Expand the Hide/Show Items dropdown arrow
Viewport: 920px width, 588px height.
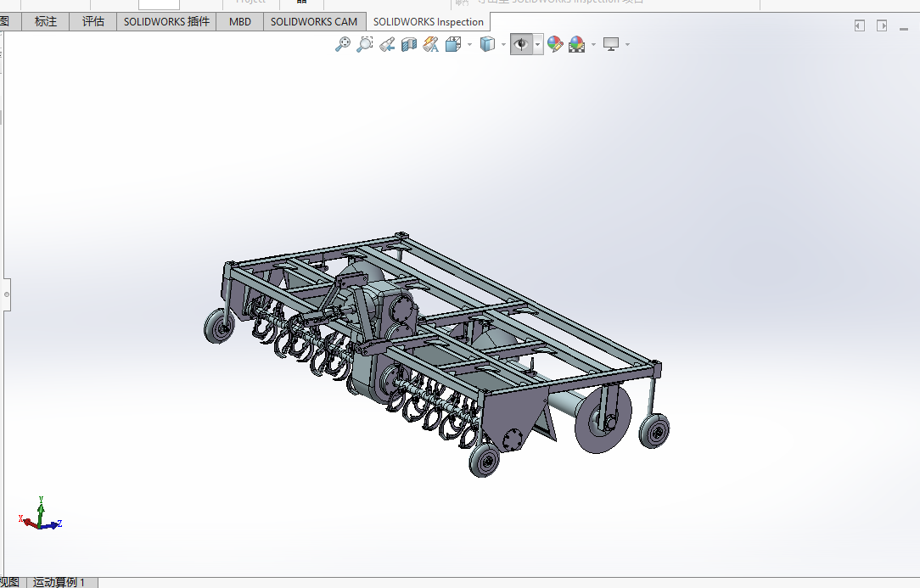click(538, 45)
